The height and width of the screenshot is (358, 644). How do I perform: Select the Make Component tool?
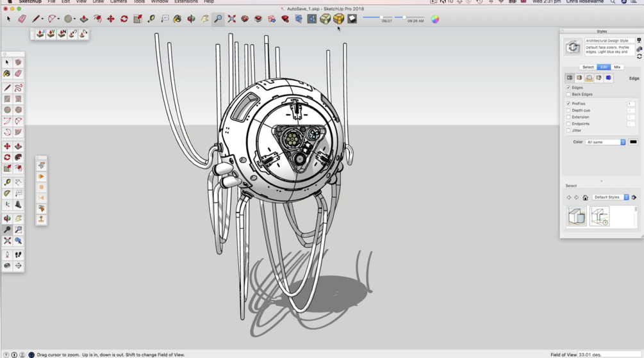(18, 62)
